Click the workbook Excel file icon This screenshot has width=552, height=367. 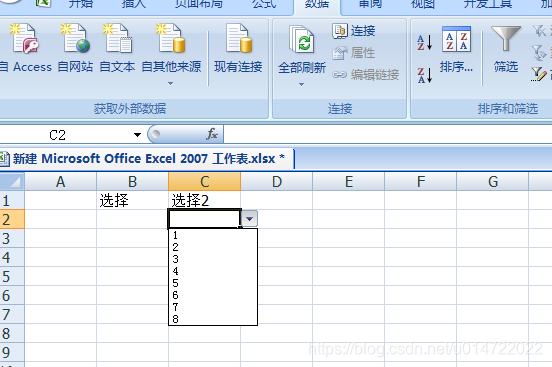4,159
